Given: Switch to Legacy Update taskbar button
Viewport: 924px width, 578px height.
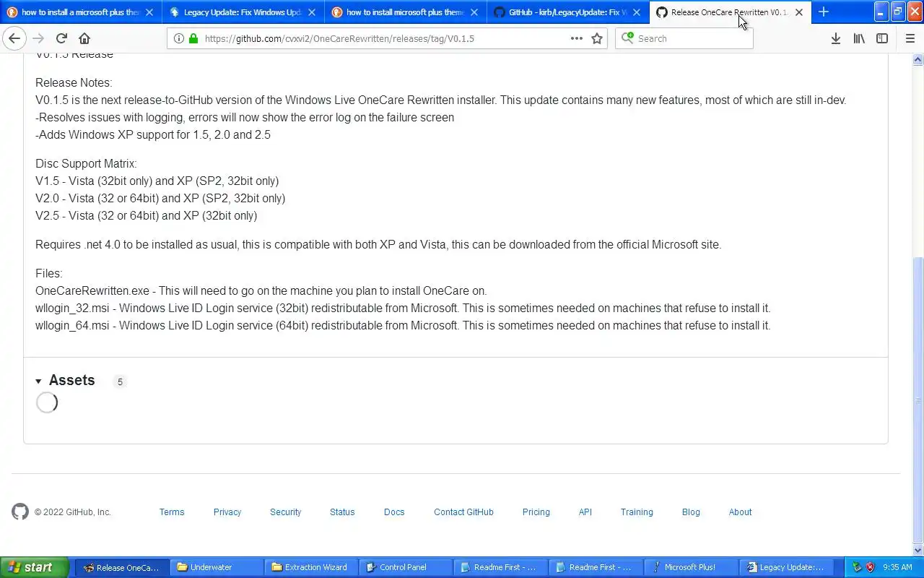Looking at the screenshot, I should (785, 567).
